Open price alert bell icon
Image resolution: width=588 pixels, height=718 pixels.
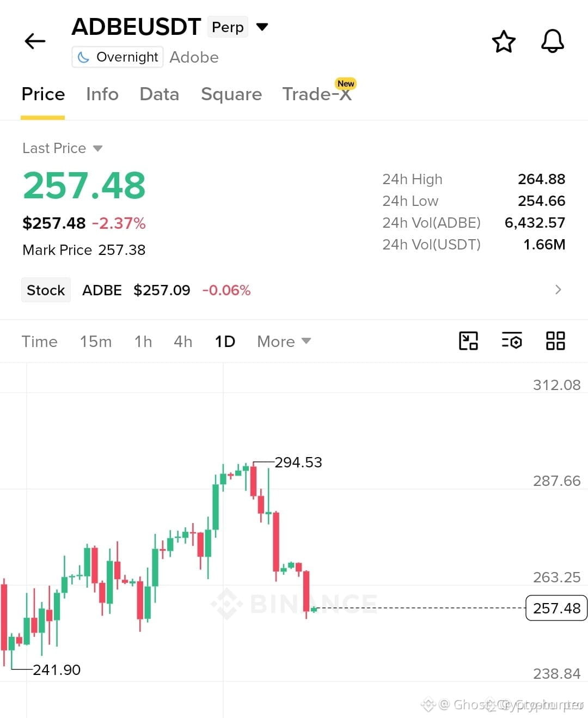[552, 41]
